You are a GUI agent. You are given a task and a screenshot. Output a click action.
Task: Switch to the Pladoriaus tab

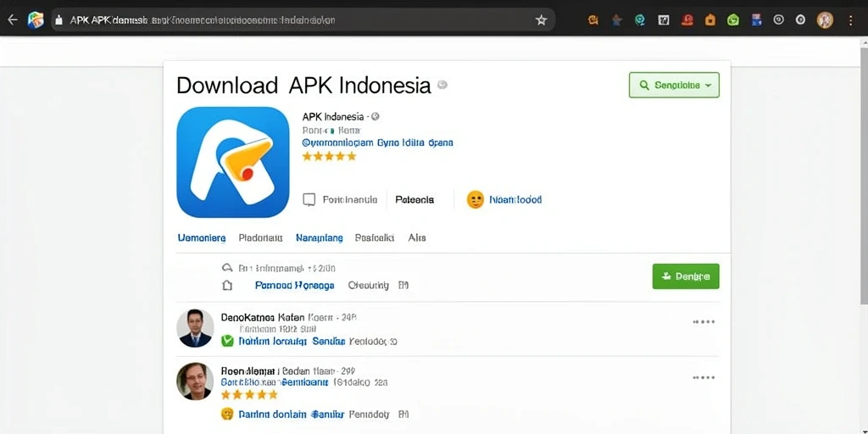pyautogui.click(x=260, y=238)
